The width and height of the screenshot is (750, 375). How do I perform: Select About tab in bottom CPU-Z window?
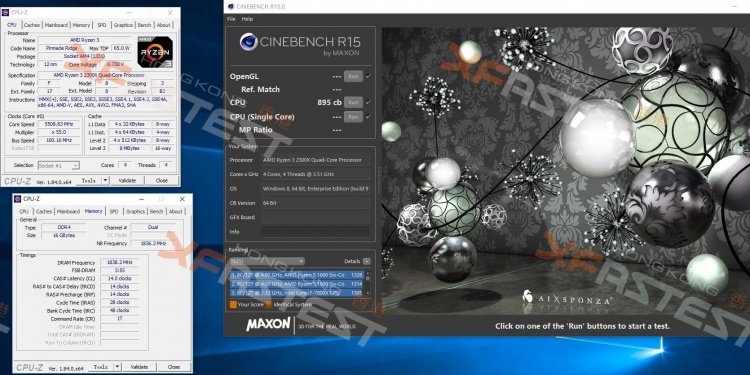[176, 211]
